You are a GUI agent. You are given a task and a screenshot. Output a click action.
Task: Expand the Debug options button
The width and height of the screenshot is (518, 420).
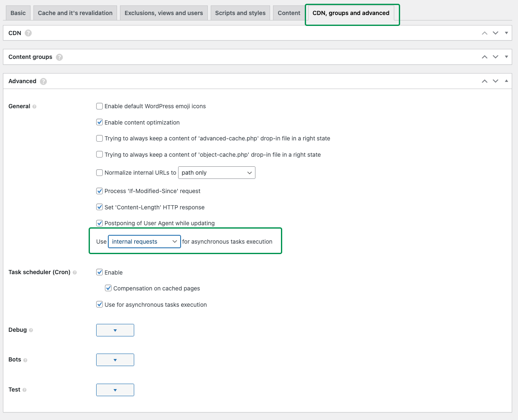[115, 330]
